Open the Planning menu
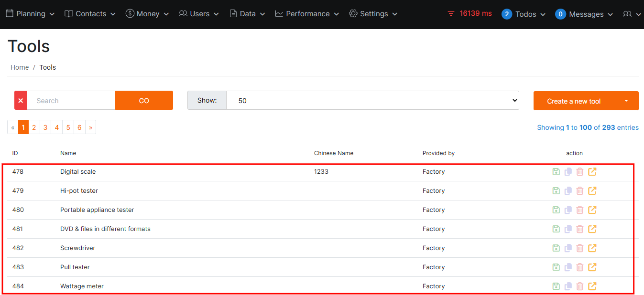 tap(30, 14)
